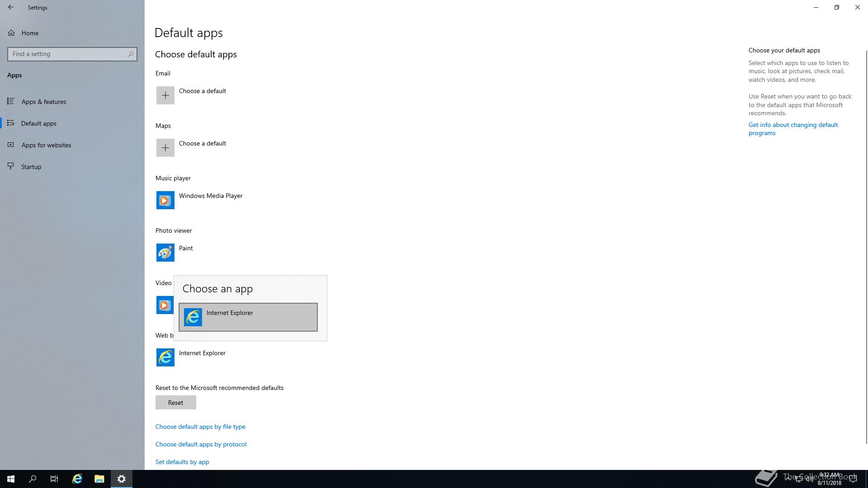Viewport: 868px width, 488px height.
Task: Click Internet Explorer icon under Web browser
Action: 165,357
